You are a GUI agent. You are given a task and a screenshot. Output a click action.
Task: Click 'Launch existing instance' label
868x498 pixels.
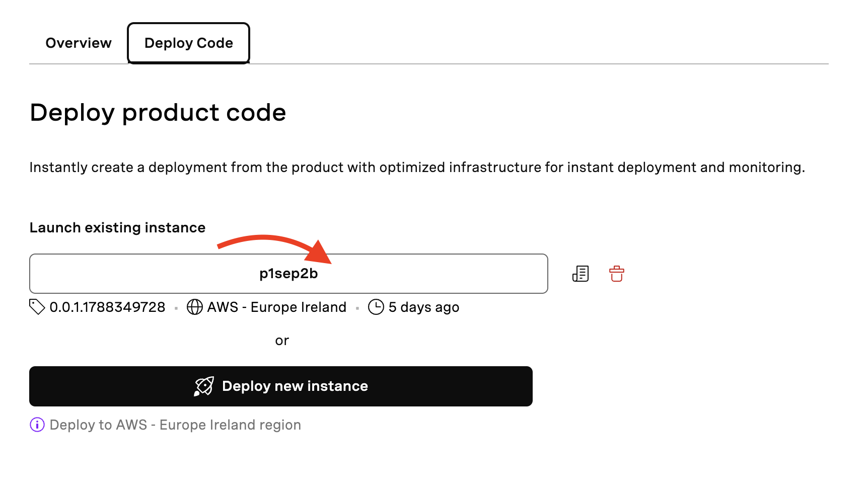coord(117,228)
